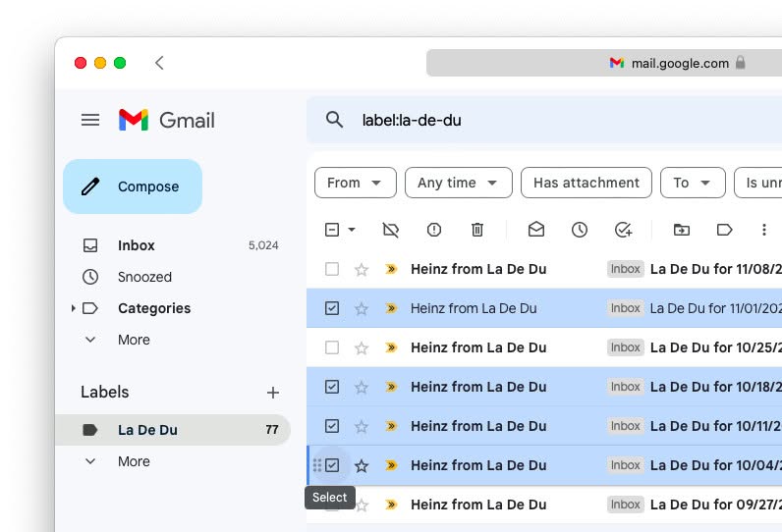Open the Labels tag icon in toolbar

point(724,230)
